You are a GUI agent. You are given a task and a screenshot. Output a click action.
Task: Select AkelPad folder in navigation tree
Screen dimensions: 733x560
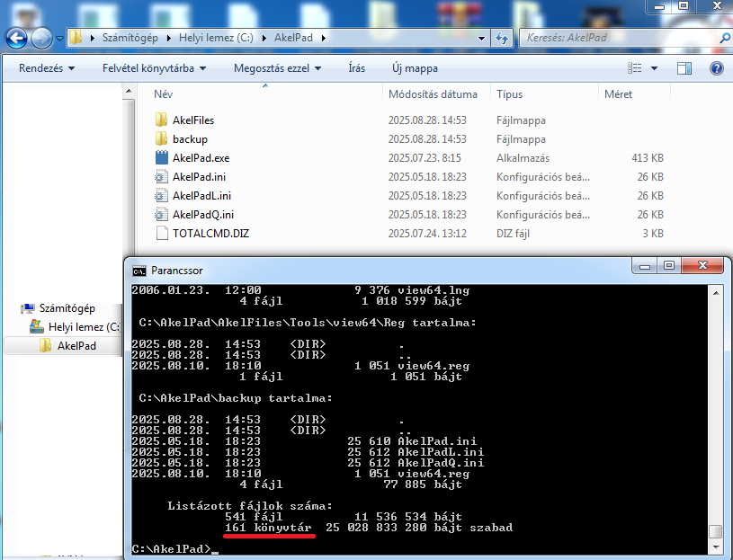(x=76, y=346)
